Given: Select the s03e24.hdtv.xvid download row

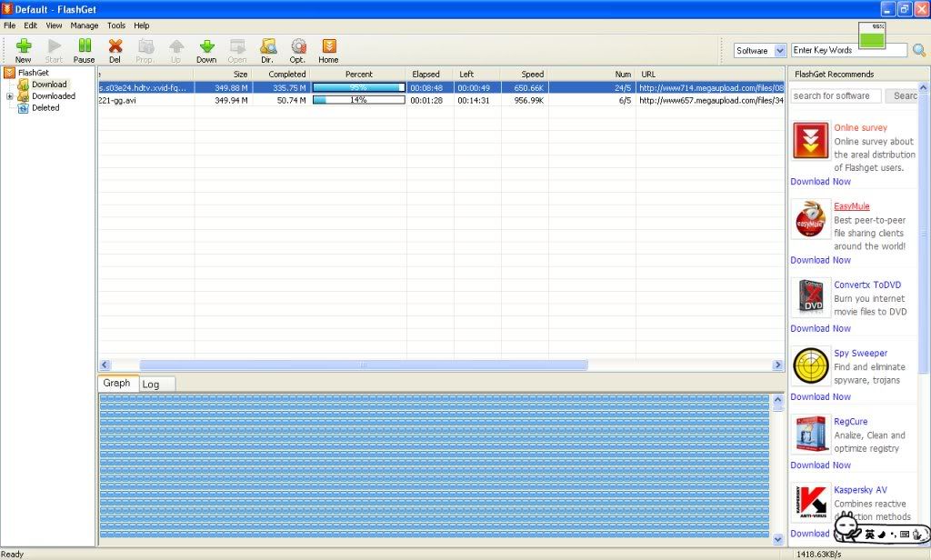Looking at the screenshot, I should pos(441,88).
